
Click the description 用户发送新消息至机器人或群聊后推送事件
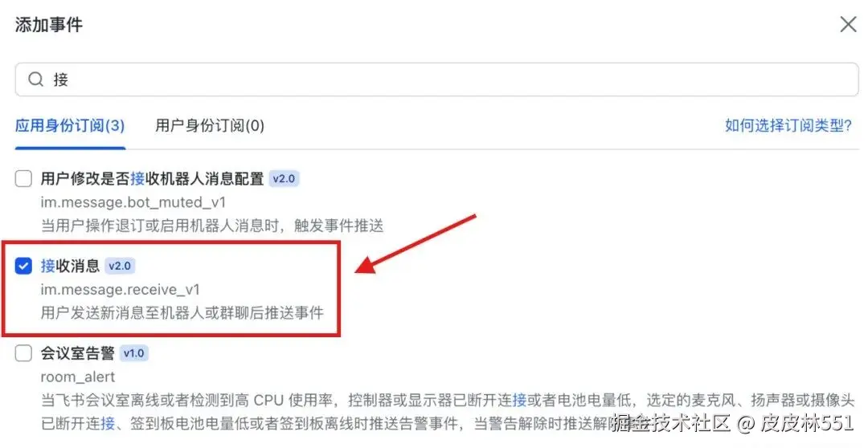pyautogui.click(x=182, y=312)
